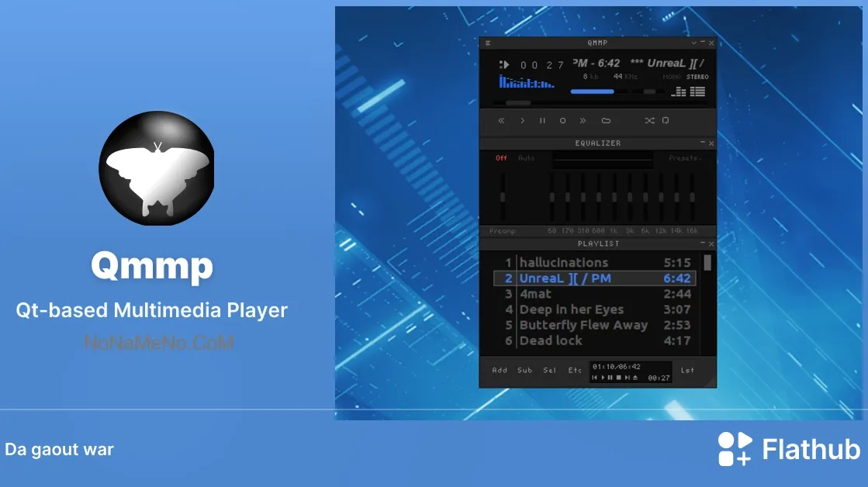Open the equalizer Presets dropdown
Screen dimensions: 868x487
point(684,158)
